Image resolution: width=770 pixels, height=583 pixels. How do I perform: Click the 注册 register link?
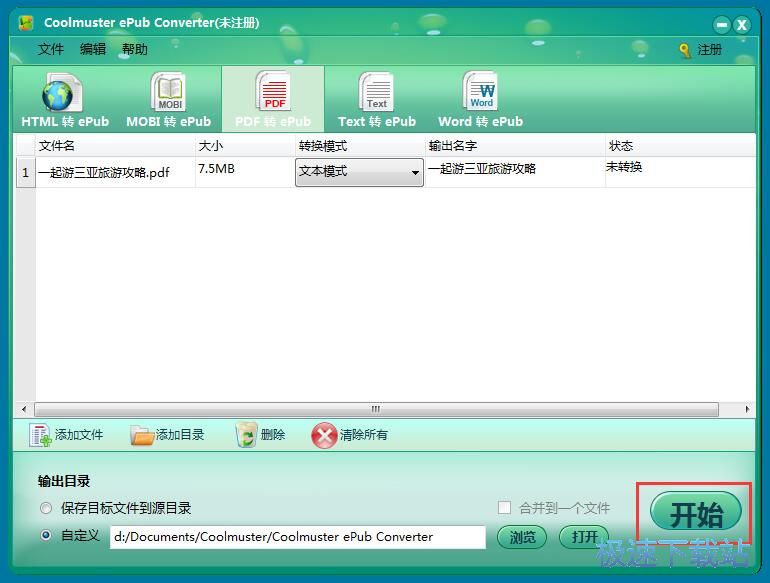[710, 50]
